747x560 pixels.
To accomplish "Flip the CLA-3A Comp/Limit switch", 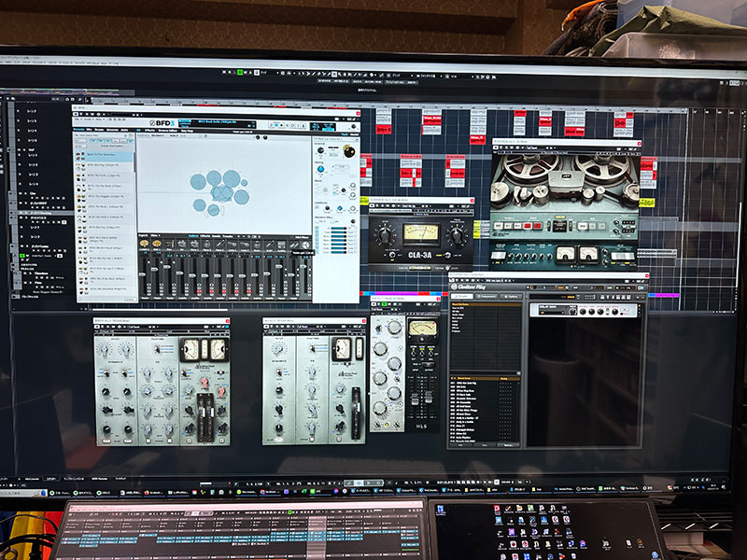I will point(448,255).
